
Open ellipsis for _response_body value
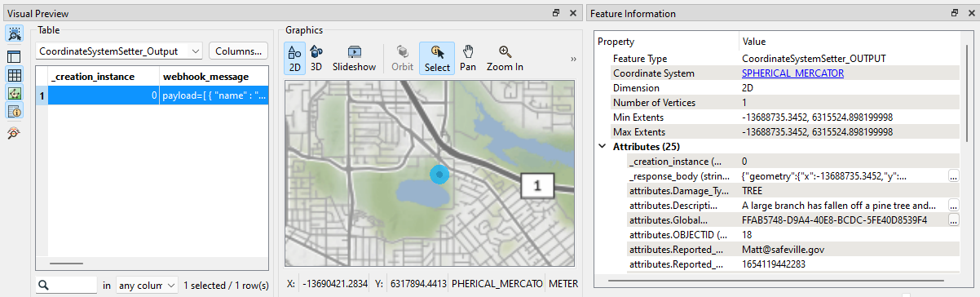[x=953, y=176]
